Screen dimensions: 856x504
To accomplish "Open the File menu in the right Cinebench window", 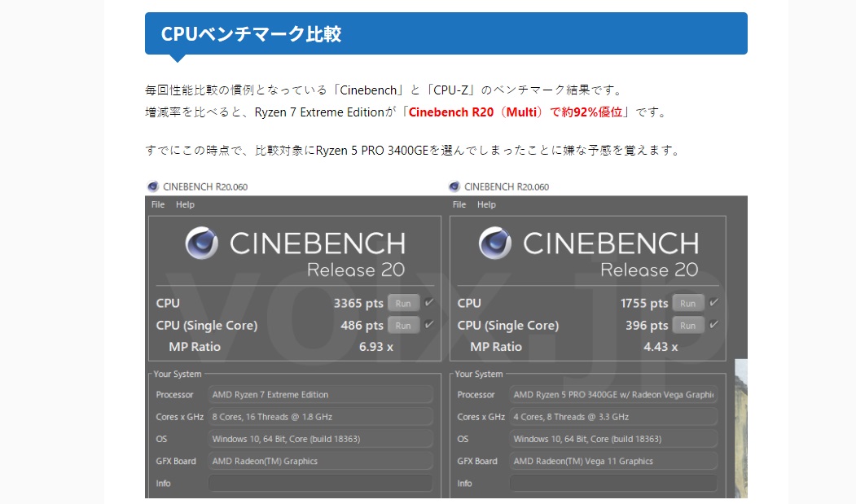I will tap(459, 204).
